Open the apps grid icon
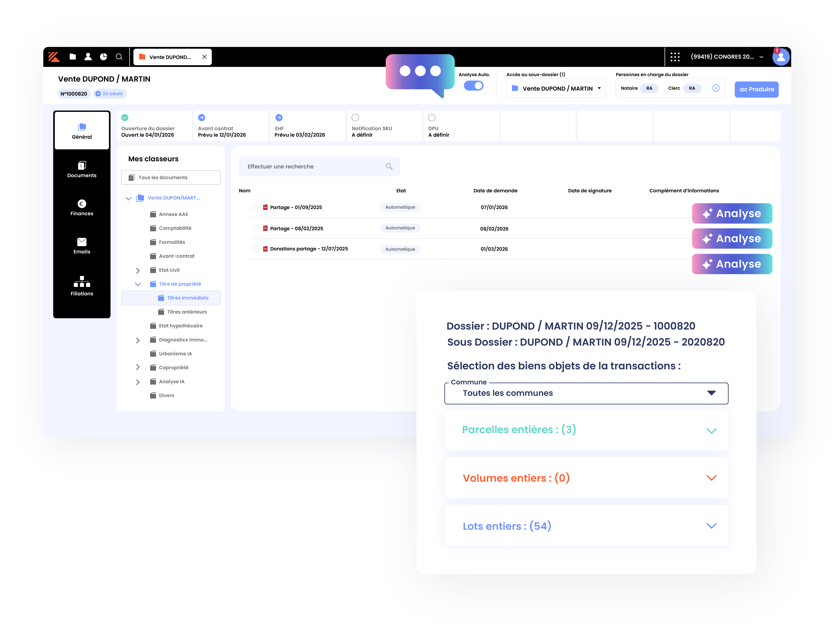Screen dimensions: 840x644 coord(675,57)
